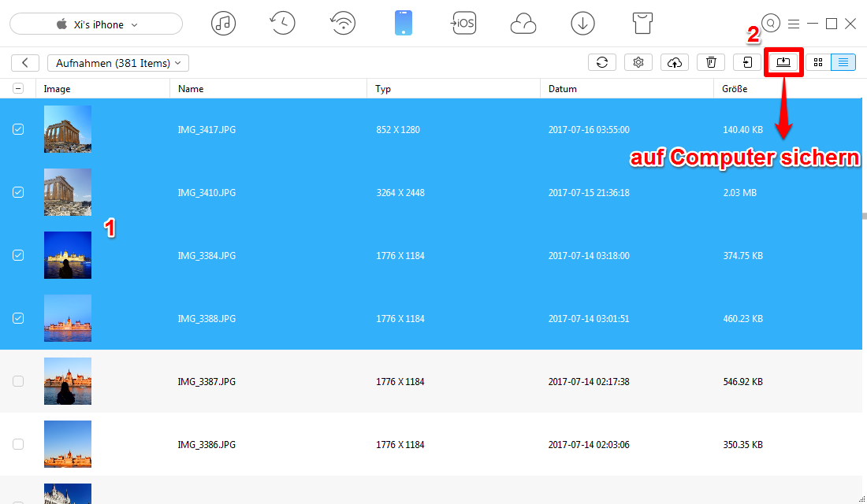
Task: Click the 3264 X 2448 dimension cell
Action: (x=400, y=193)
